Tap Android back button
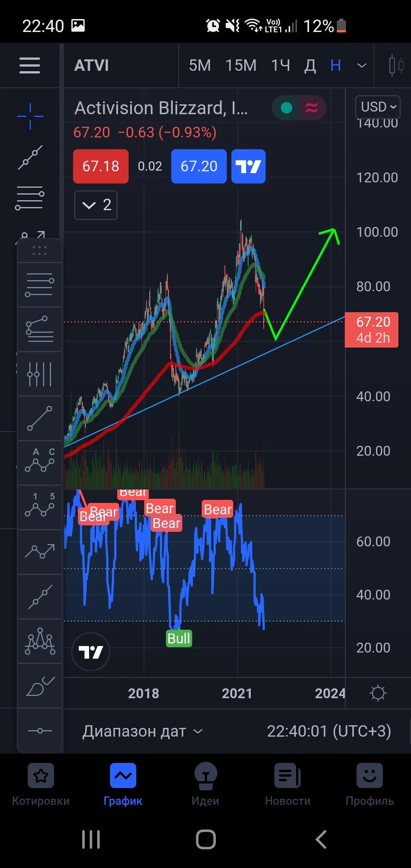The width and height of the screenshot is (411, 868). click(x=321, y=839)
